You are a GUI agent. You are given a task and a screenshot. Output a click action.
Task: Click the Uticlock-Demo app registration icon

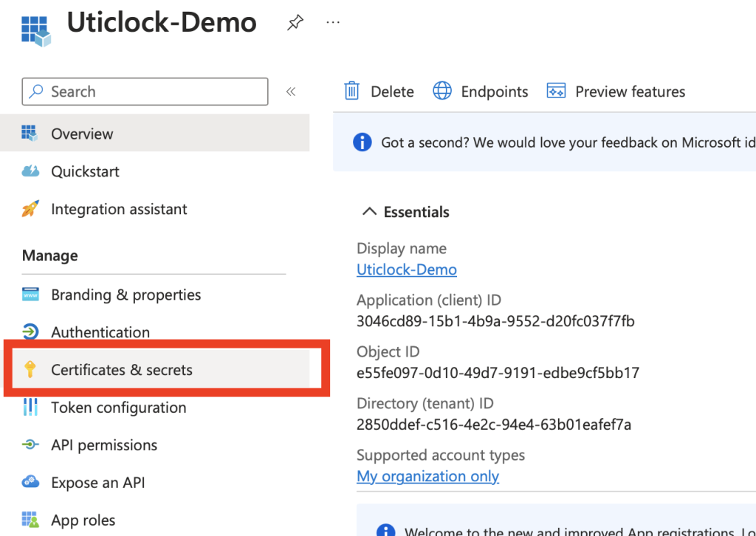36,31
